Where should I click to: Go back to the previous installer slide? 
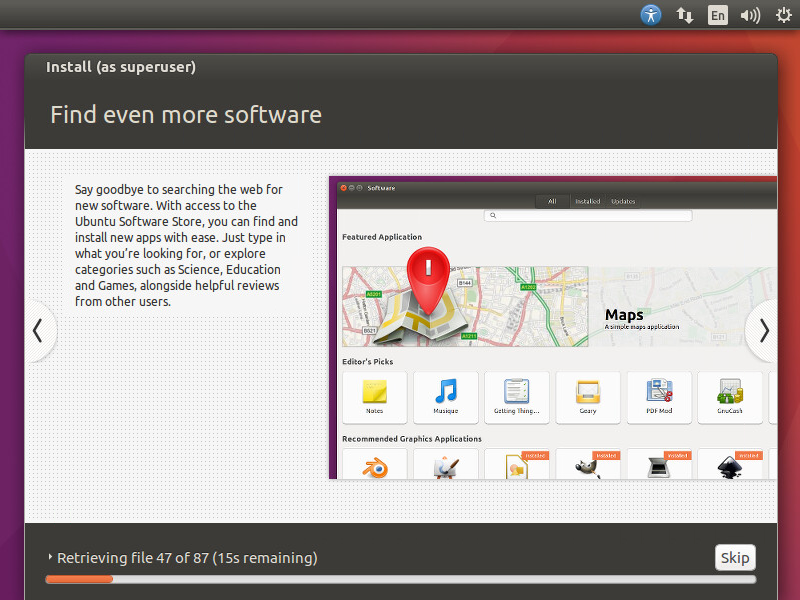[x=38, y=331]
